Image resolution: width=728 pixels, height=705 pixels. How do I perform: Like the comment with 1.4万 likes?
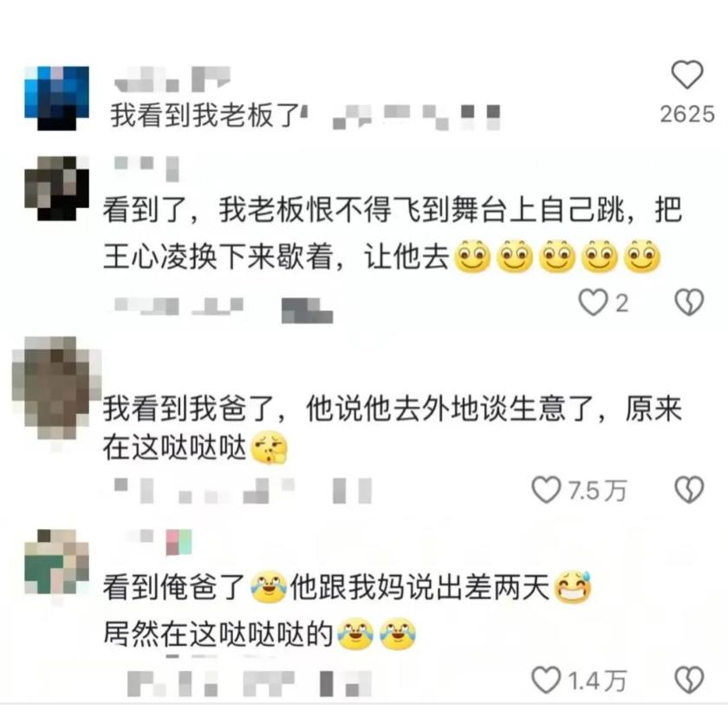click(546, 680)
